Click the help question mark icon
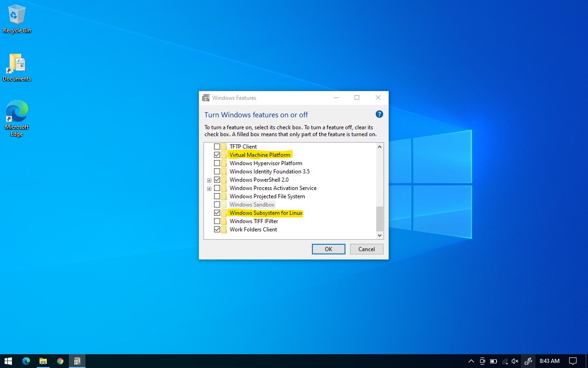The image size is (588, 368). [x=379, y=115]
